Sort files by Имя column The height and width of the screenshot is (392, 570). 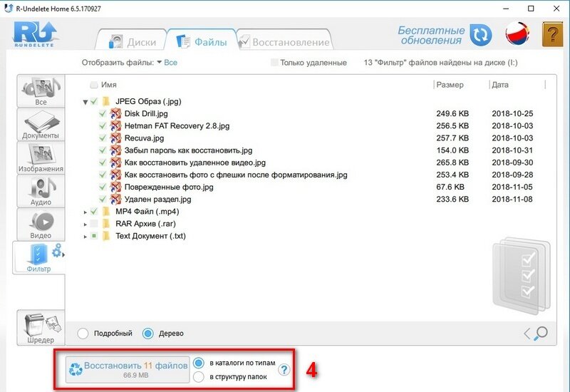tap(109, 85)
